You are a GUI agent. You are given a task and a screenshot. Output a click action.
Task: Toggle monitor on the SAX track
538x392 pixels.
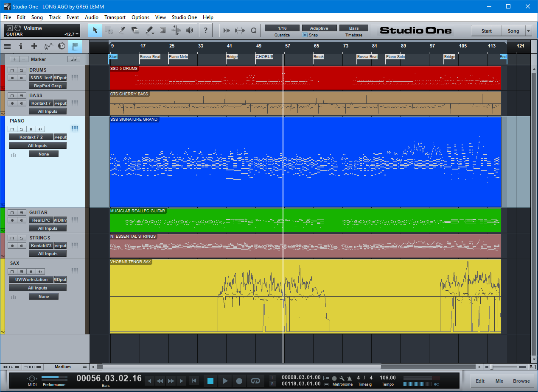(40, 271)
